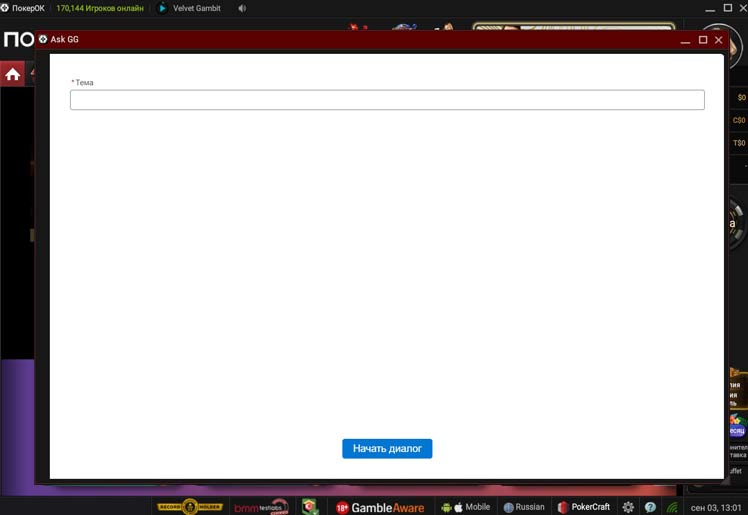
Task: Launch PokerCraft from bottom bar
Action: pyautogui.click(x=584, y=507)
